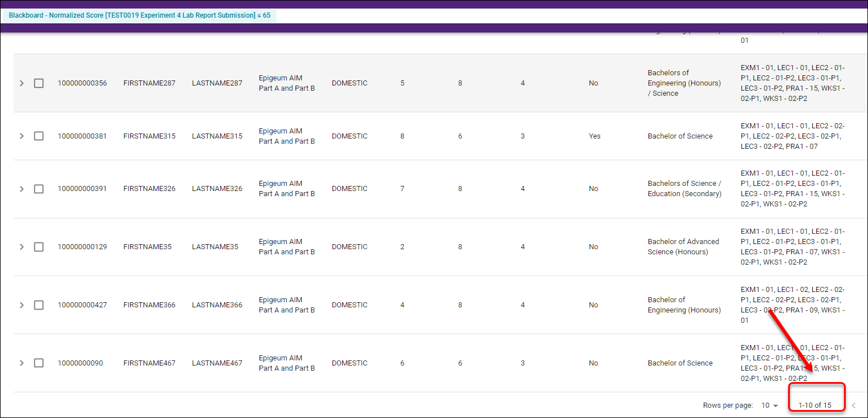This screenshot has width=868, height=418.
Task: Click DOMESTIC in the FIRSTNAME287 row
Action: 350,83
